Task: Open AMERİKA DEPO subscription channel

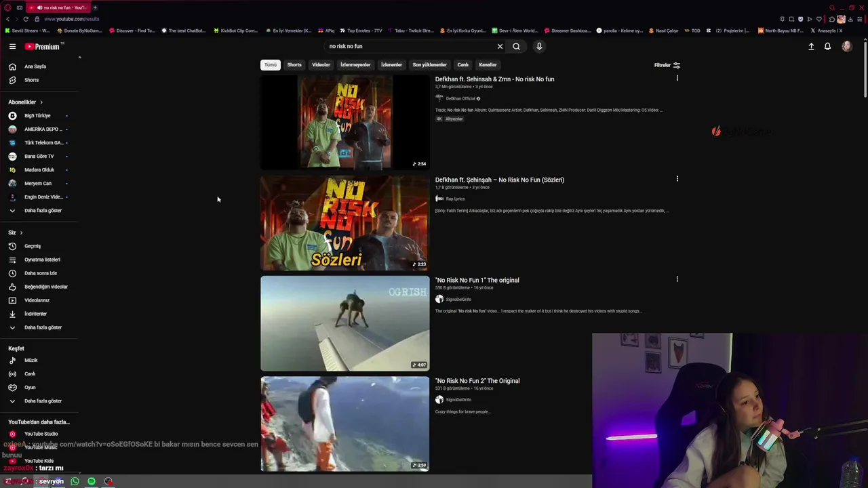Action: (39, 129)
